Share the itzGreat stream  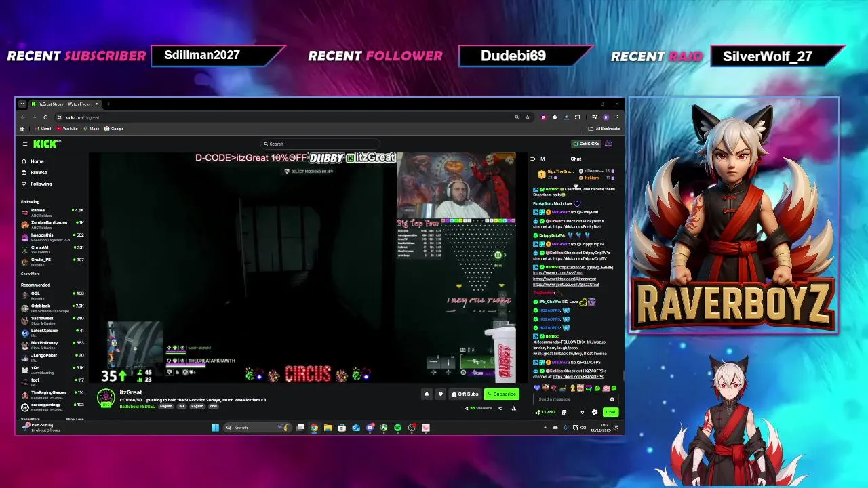click(x=500, y=408)
